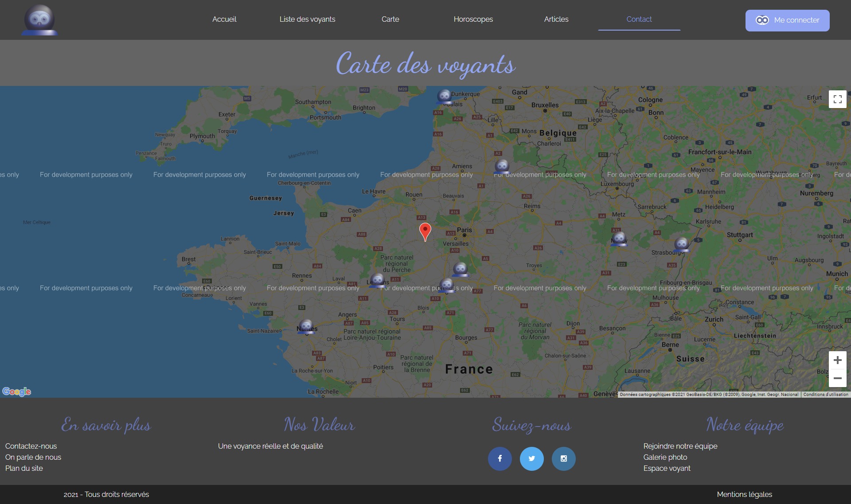The width and height of the screenshot is (851, 504).
Task: Open the Contactez-nous footer link
Action: [31, 446]
